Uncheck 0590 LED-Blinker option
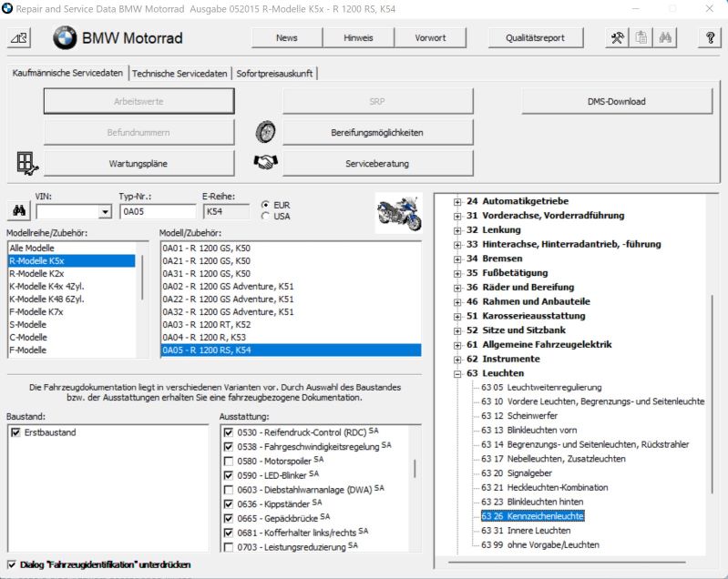This screenshot has width=728, height=579. 229,475
